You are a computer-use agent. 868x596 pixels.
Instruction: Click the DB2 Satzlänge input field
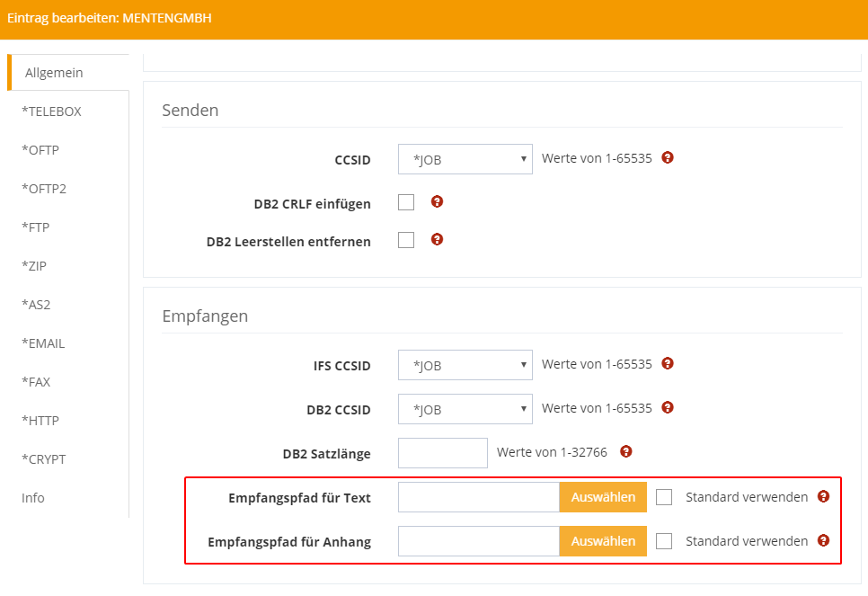[442, 453]
